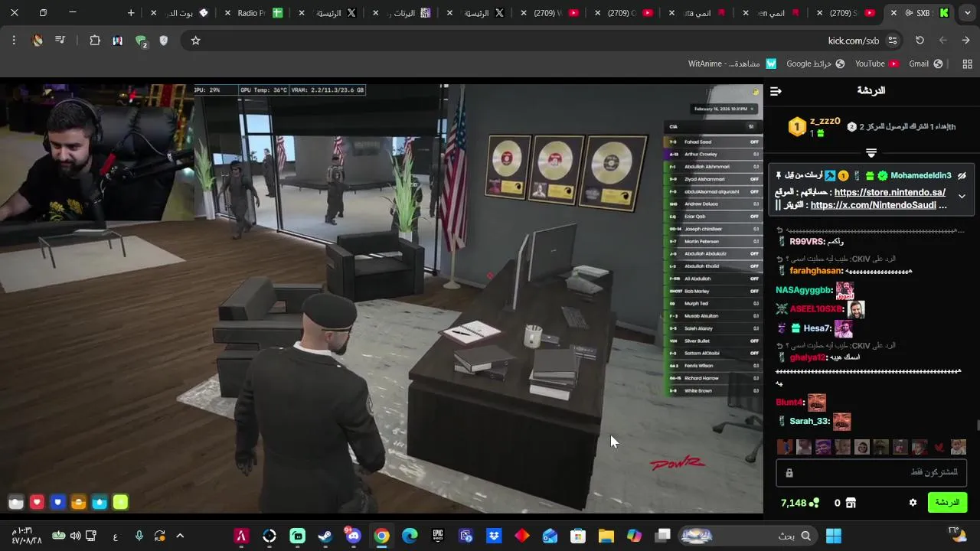Open WitAnime bookmark
The width and height of the screenshot is (980, 551).
733,64
